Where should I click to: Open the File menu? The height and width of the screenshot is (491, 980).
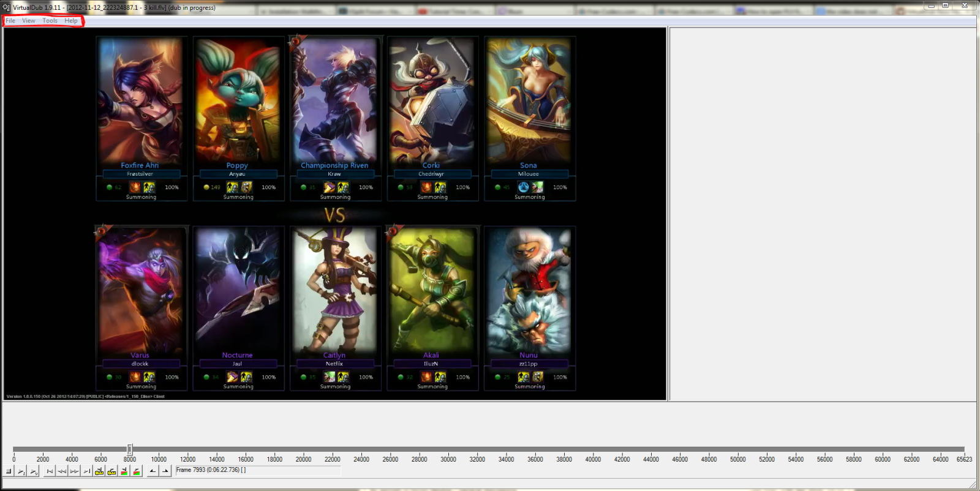tap(10, 21)
